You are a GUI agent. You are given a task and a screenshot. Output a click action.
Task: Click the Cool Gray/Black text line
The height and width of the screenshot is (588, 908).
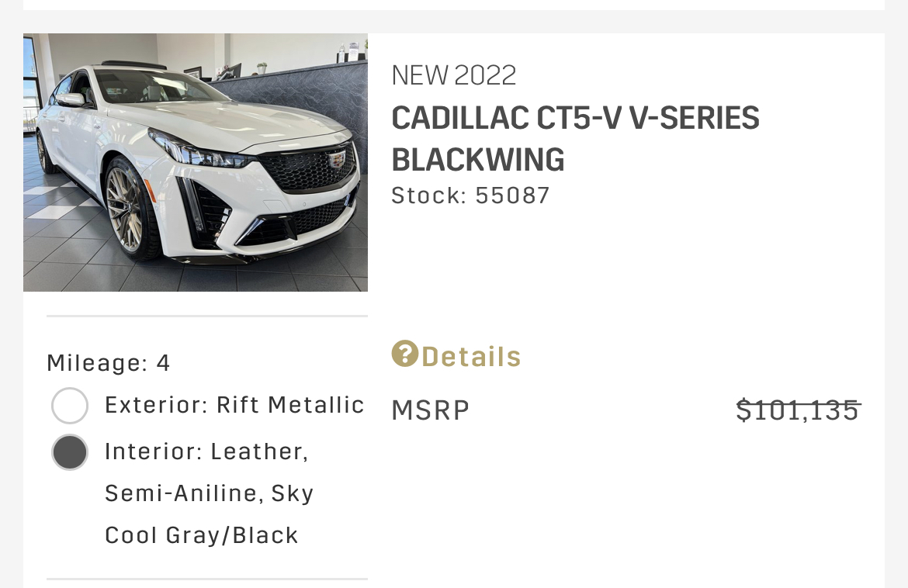[202, 535]
